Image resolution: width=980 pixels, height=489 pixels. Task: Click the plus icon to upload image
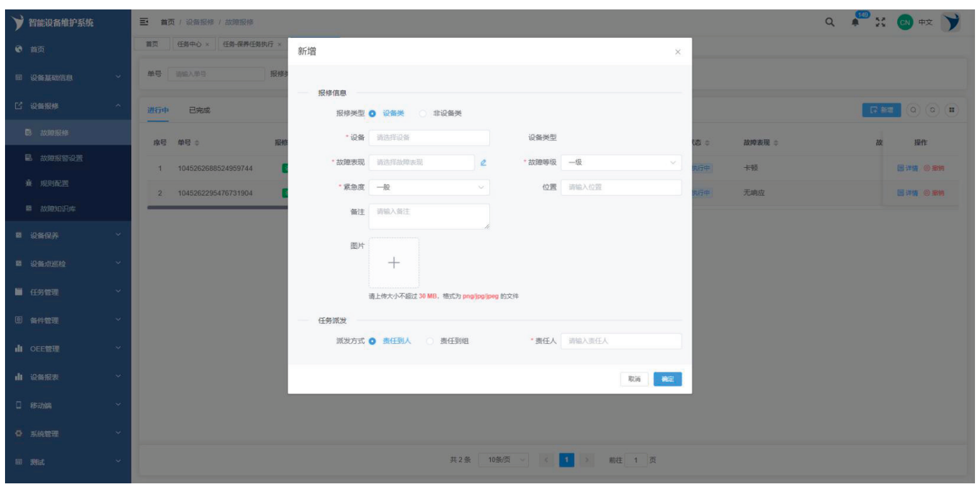(394, 263)
